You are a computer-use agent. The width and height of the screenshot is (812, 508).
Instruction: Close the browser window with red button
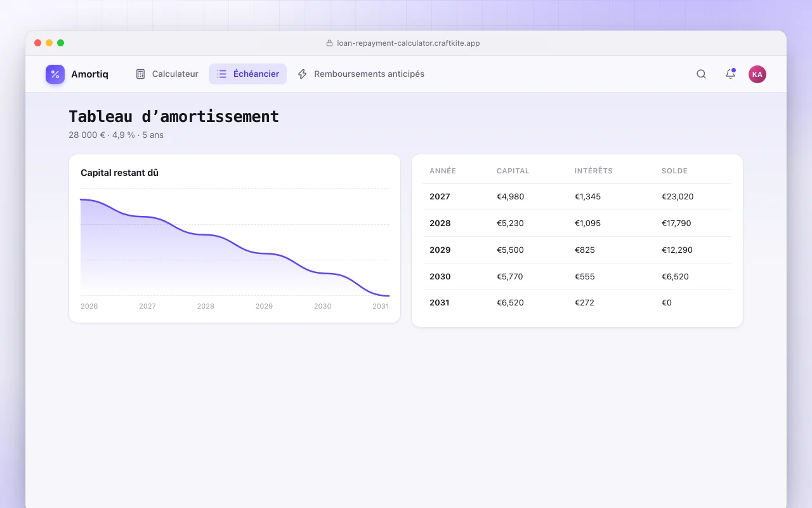click(x=38, y=43)
